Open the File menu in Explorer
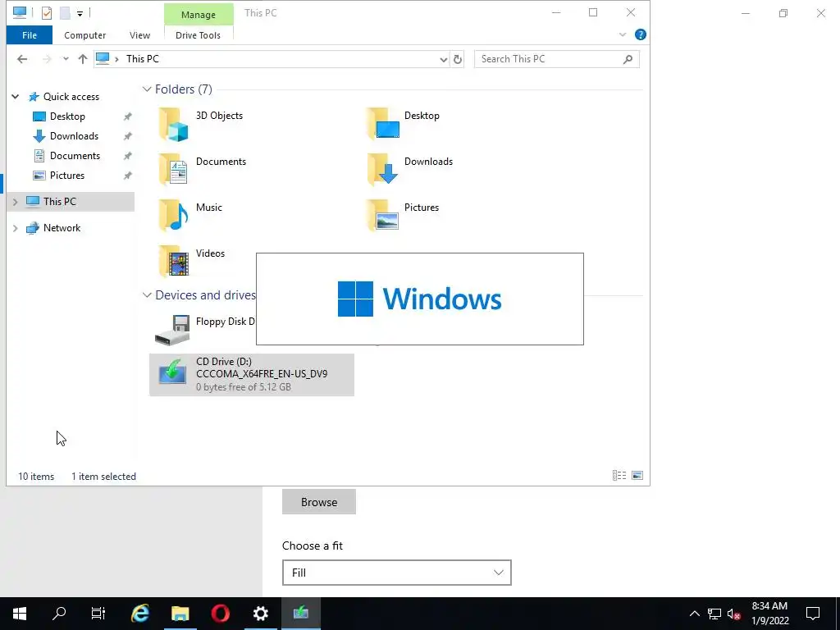Viewport: 840px width, 630px height. [30, 35]
